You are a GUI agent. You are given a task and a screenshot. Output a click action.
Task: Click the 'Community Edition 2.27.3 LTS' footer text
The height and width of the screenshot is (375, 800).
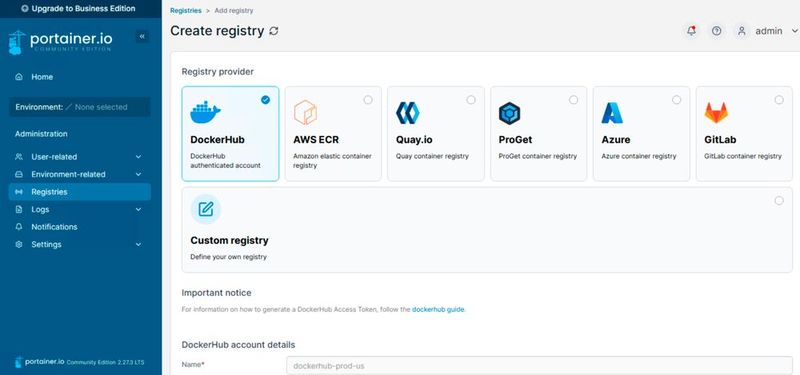tap(106, 362)
